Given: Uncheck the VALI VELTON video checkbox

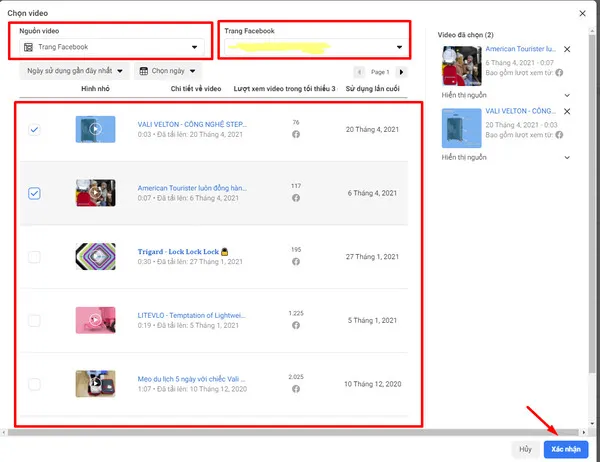Looking at the screenshot, I should 34,129.
